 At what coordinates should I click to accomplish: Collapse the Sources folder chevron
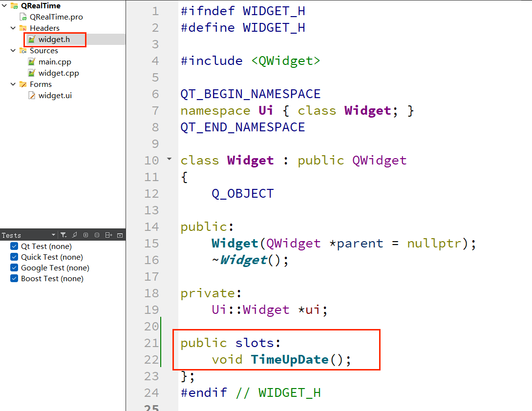[x=13, y=50]
